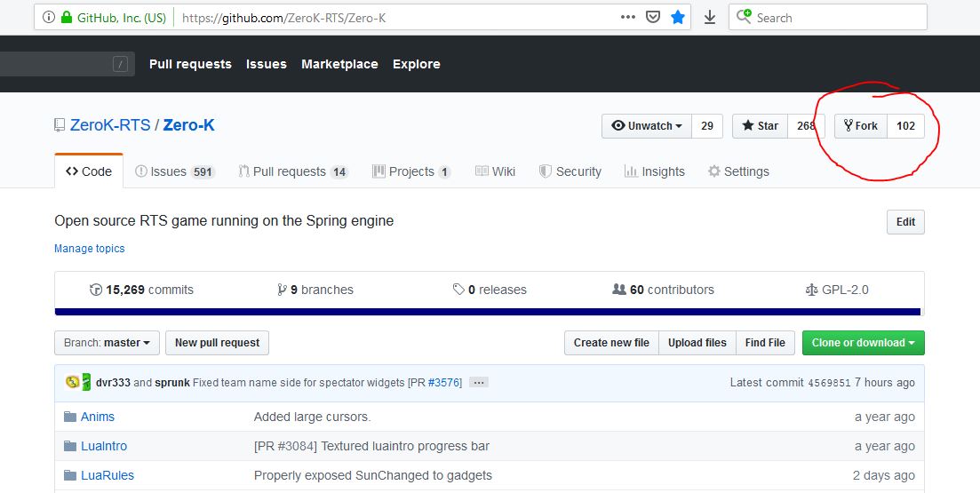Image resolution: width=980 pixels, height=493 pixels.
Task: Open the GPL-2.0 license link
Action: (837, 290)
